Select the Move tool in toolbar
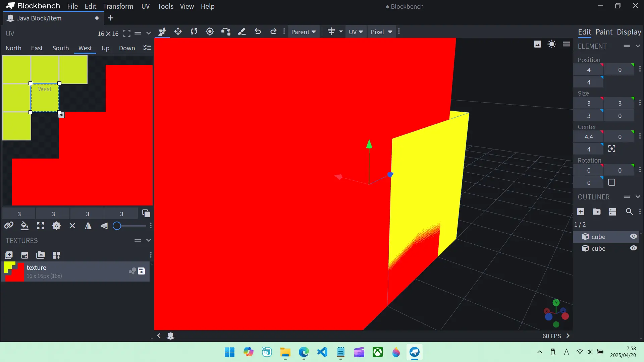This screenshot has width=644, height=362. (x=178, y=32)
